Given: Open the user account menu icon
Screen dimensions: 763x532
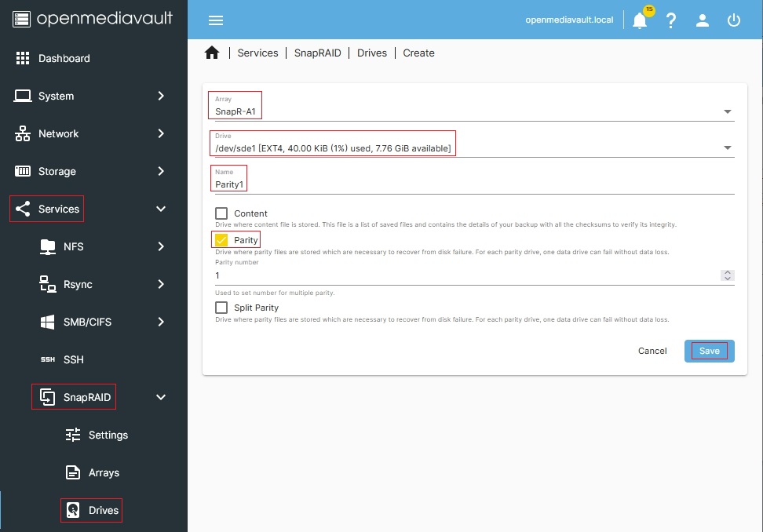Looking at the screenshot, I should coord(702,20).
